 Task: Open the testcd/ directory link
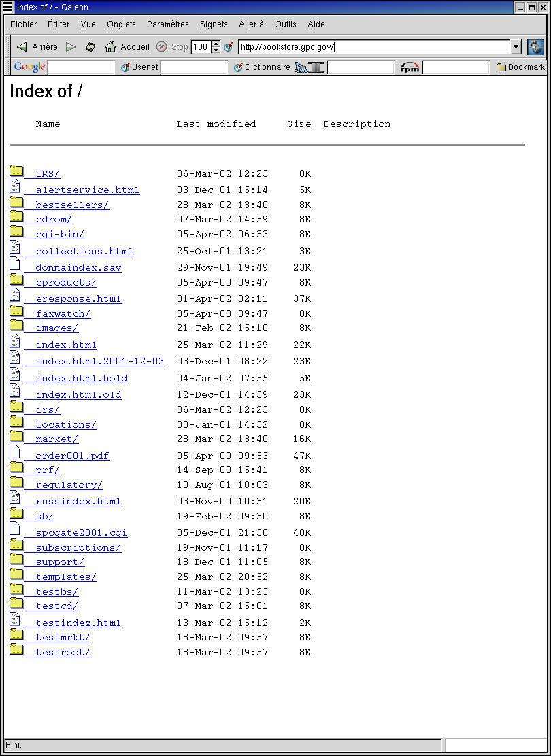57,606
